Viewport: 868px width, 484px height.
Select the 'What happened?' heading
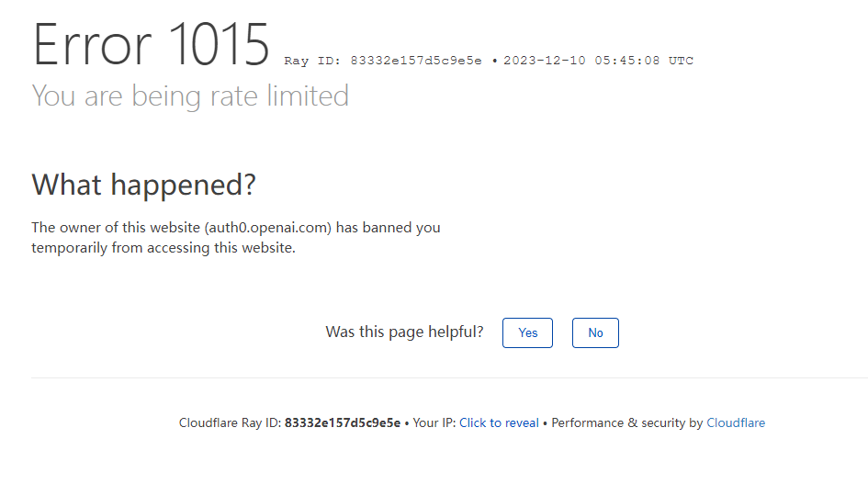click(x=144, y=185)
